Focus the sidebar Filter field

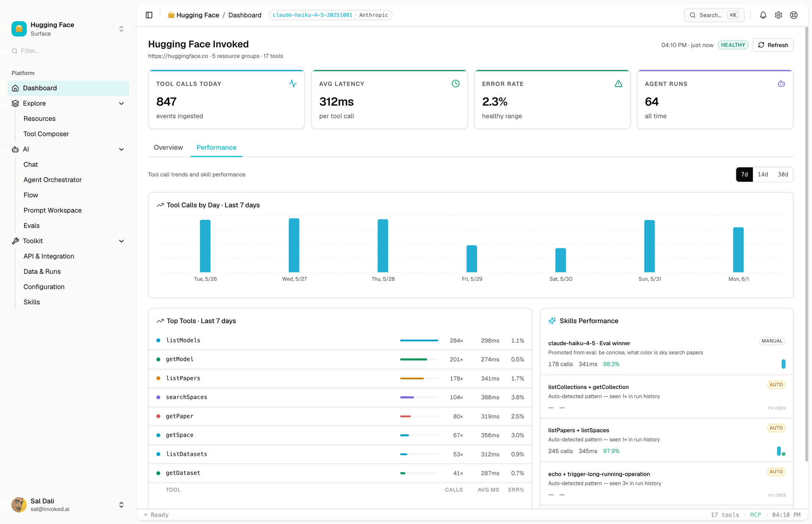pyautogui.click(x=68, y=51)
